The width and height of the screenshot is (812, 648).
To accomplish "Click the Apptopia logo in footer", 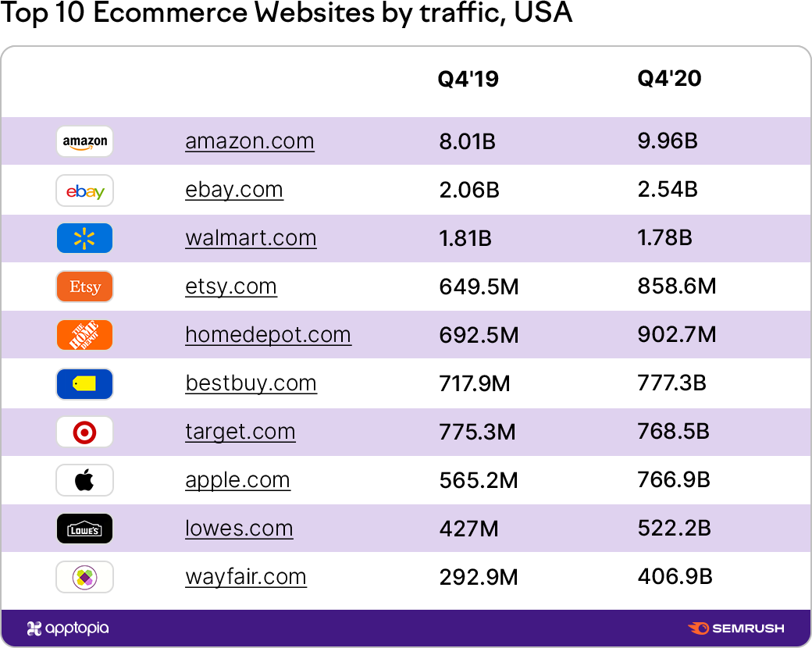I will (68, 628).
